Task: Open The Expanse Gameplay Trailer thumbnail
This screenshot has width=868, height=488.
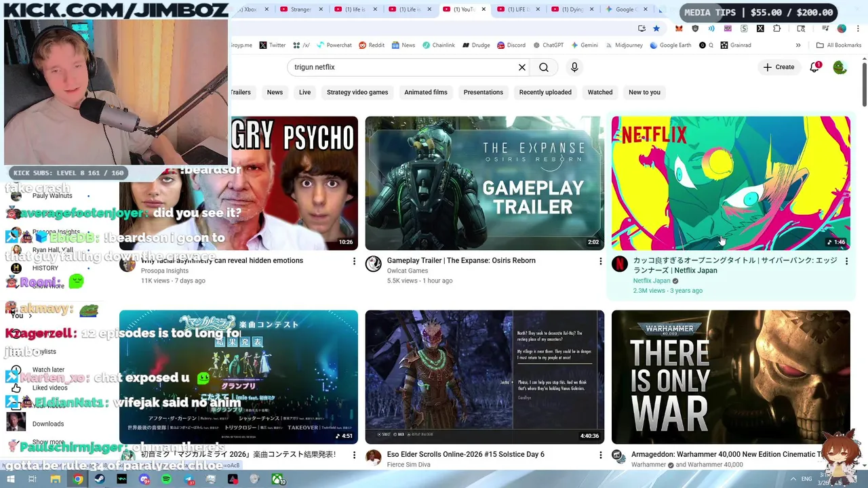Action: pyautogui.click(x=484, y=183)
